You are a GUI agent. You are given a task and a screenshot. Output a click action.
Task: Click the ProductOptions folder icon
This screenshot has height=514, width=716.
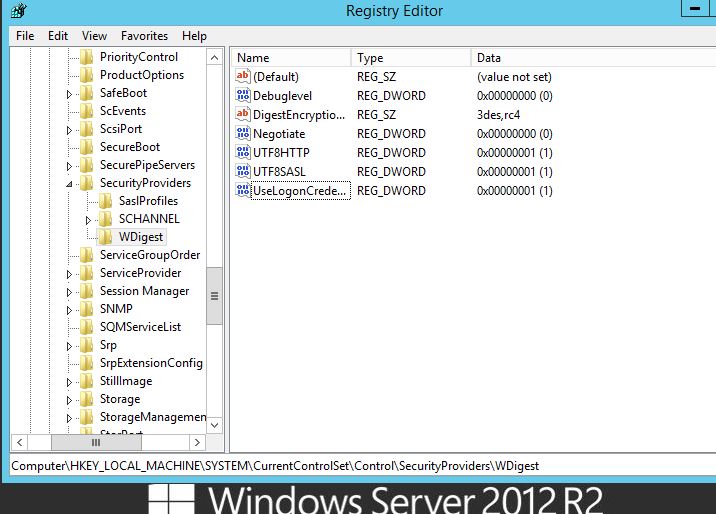[86, 75]
